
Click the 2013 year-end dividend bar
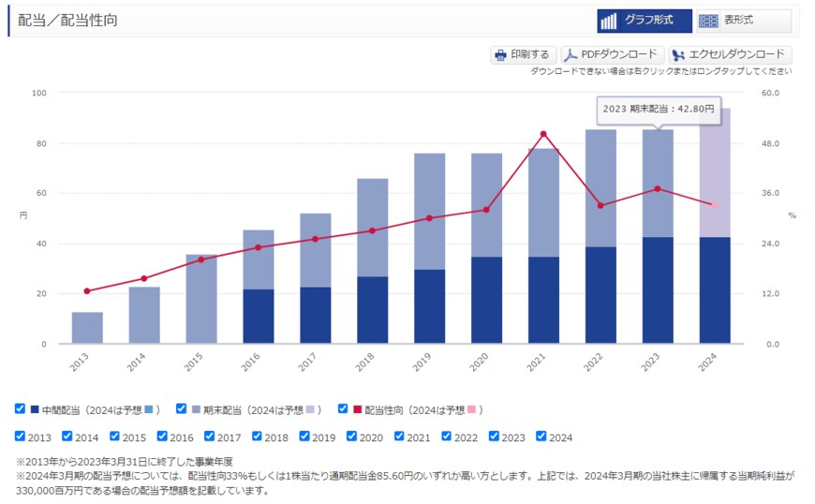click(87, 328)
